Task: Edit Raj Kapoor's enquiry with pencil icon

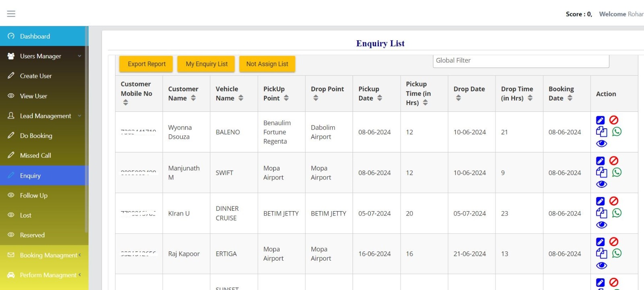Action: pos(600,242)
